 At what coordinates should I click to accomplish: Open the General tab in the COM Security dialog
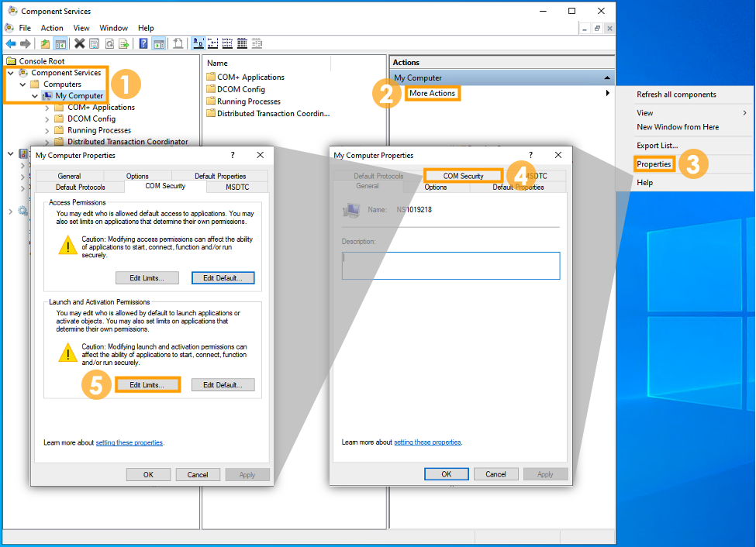point(69,176)
